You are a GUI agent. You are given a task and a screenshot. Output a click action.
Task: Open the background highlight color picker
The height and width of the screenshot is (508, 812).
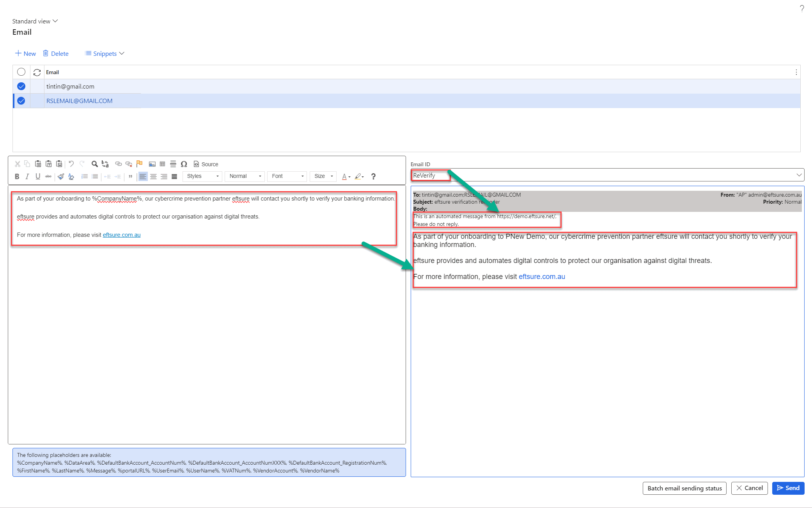(359, 176)
